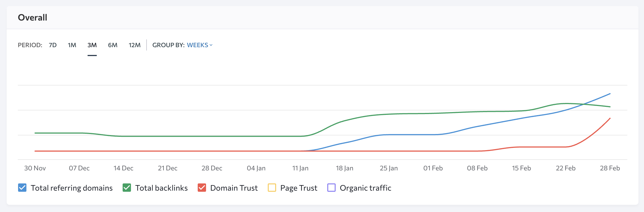
Task: Click the 30 Nov axis label
Action: click(35, 168)
